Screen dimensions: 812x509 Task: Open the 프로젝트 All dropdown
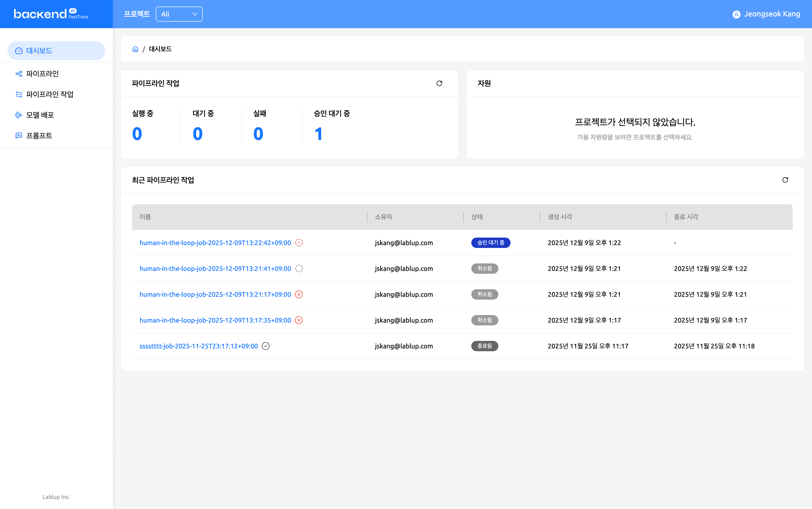[x=179, y=14]
